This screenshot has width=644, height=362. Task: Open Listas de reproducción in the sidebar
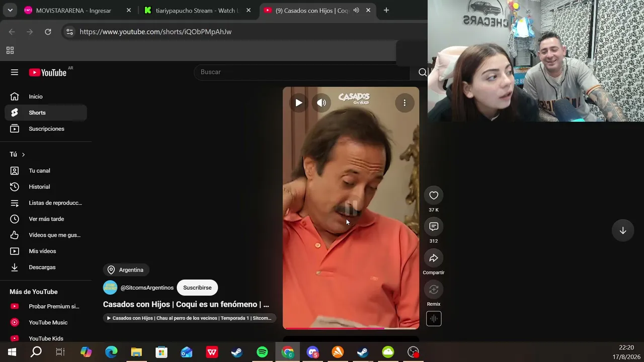[46, 203]
